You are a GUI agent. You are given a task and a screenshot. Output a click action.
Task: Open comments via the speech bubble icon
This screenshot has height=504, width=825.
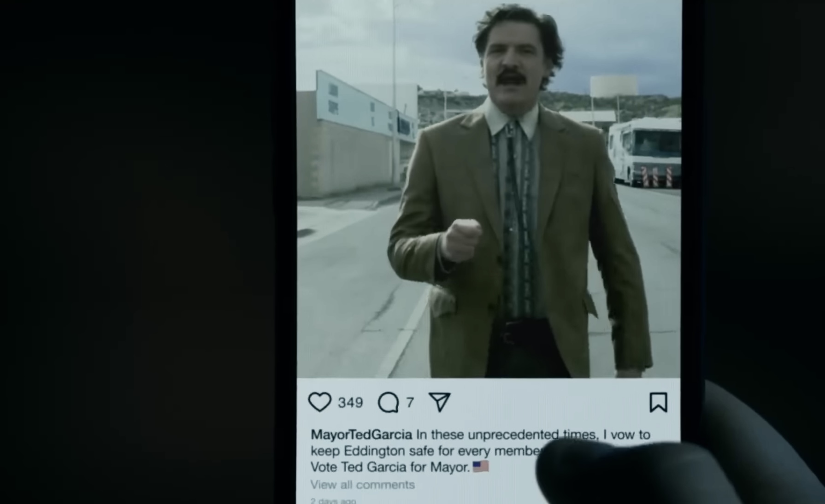[389, 402]
